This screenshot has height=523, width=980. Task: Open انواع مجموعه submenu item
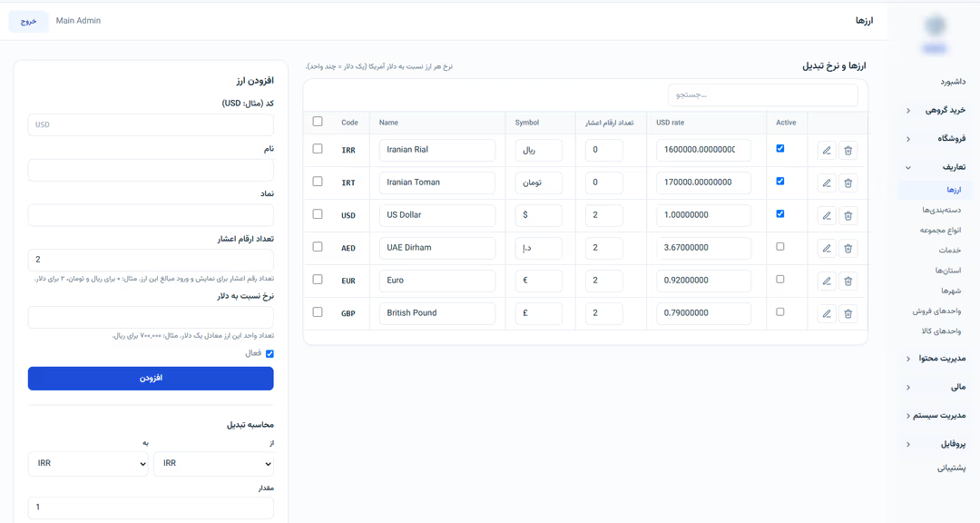940,231
